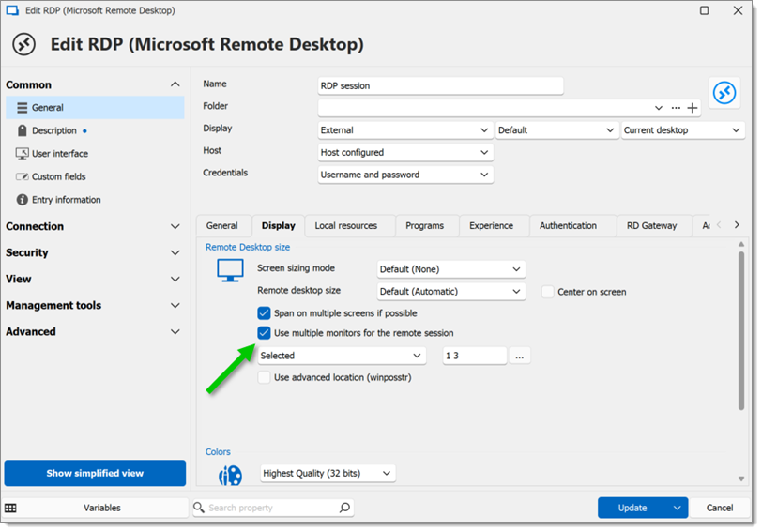Expand the Management tools section
Viewport: 762px width, 532px height.
pyautogui.click(x=175, y=305)
